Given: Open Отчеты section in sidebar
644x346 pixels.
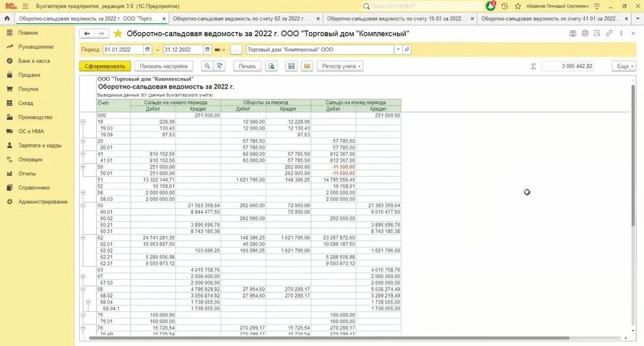Looking at the screenshot, I should pyautogui.click(x=27, y=173).
